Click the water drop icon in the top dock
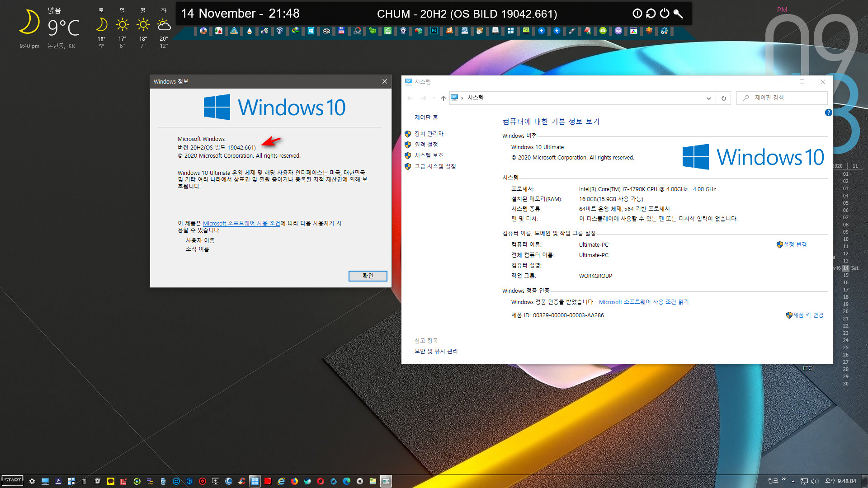The width and height of the screenshot is (868, 488). tap(249, 31)
